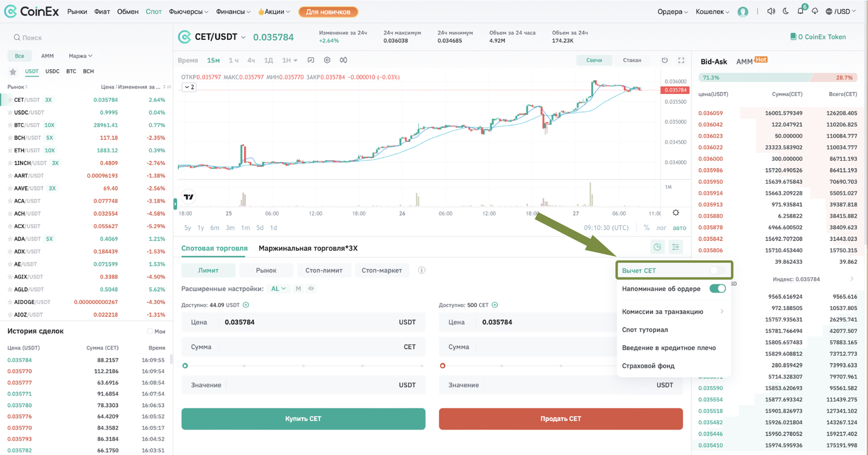Viewport: 868px width, 455px height.
Task: Open the 1Н timeframe dropdown
Action: coord(290,60)
